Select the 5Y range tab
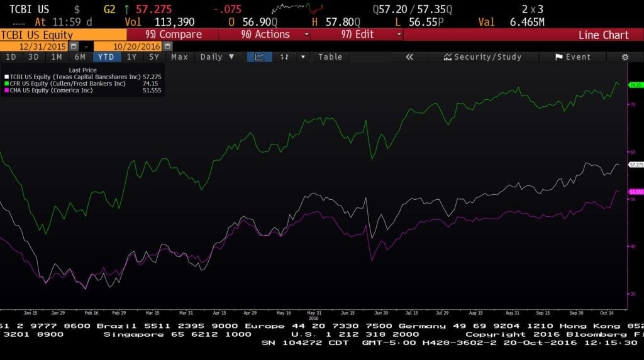The height and width of the screenshot is (360, 644). click(x=154, y=57)
